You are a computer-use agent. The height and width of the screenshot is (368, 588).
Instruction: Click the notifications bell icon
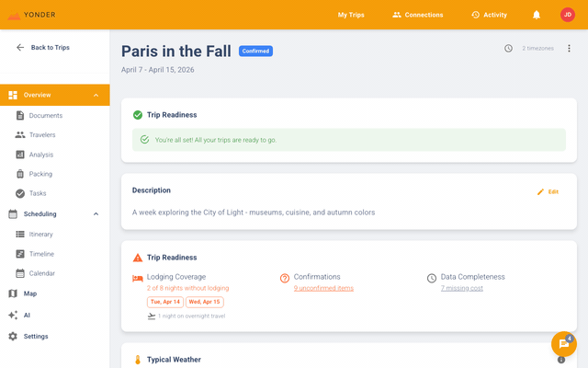coord(537,15)
